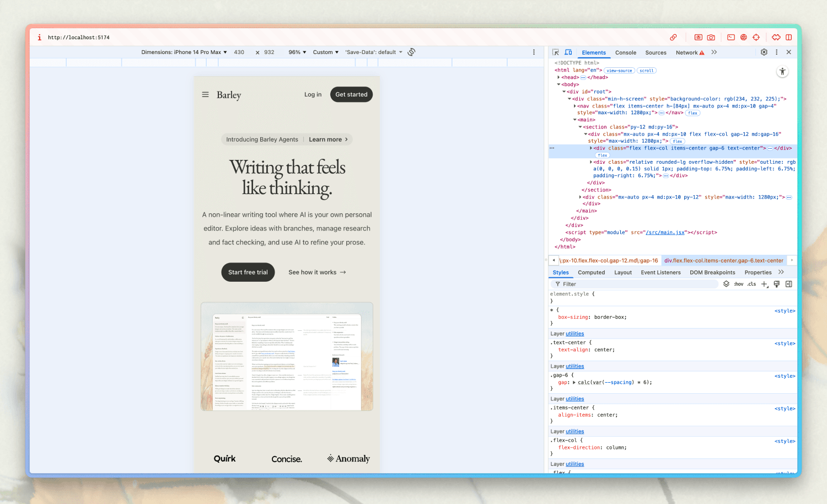Open the Event Listeners tab
The height and width of the screenshot is (504, 827).
660,272
